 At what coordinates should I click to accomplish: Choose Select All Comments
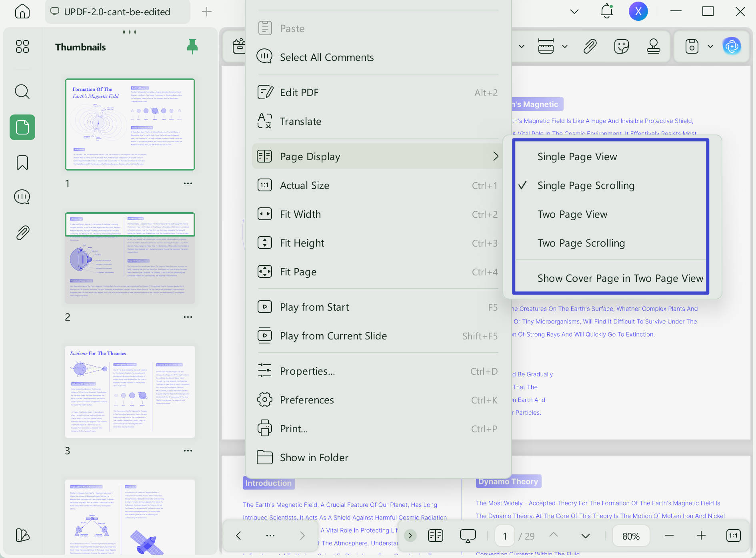point(378,57)
